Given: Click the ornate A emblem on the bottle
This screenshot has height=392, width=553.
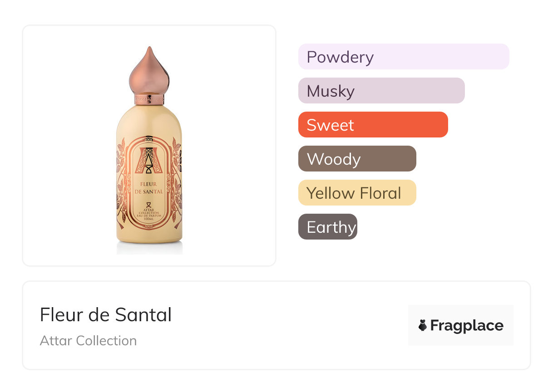Looking at the screenshot, I should pos(149,160).
